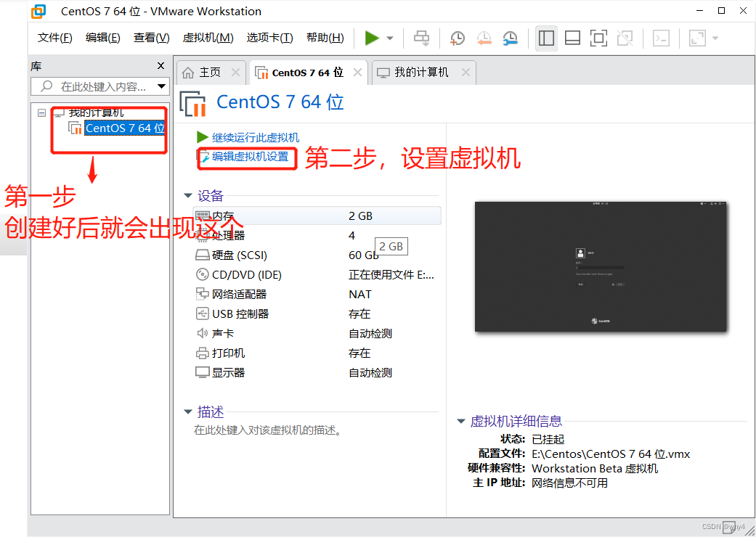Click the green power-on play toolbar icon

click(x=372, y=38)
